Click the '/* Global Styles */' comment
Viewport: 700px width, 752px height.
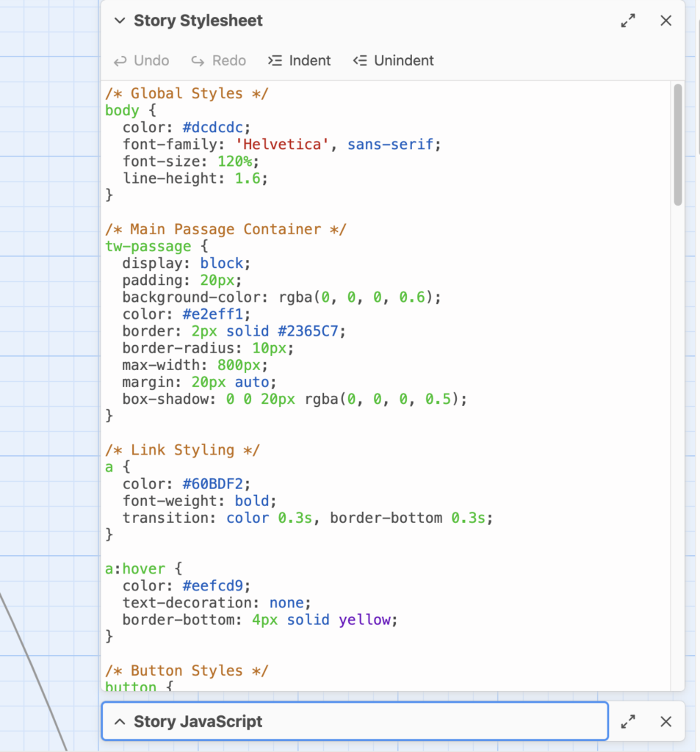coord(187,93)
